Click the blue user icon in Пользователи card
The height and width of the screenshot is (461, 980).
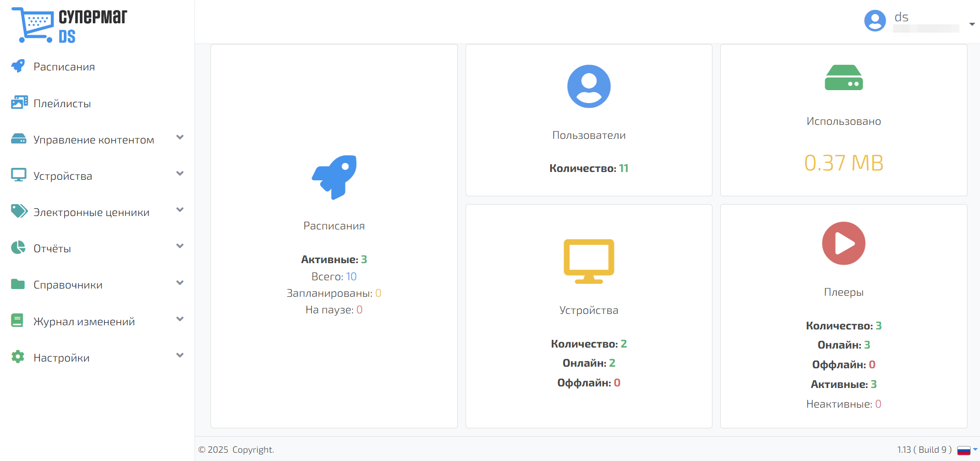coord(589,87)
